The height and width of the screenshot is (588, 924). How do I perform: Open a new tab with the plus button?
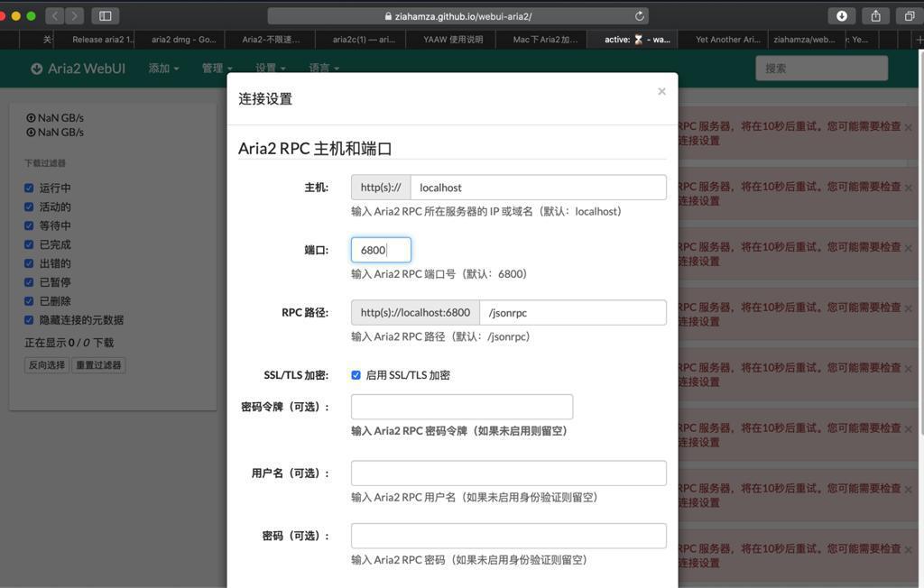click(x=919, y=40)
